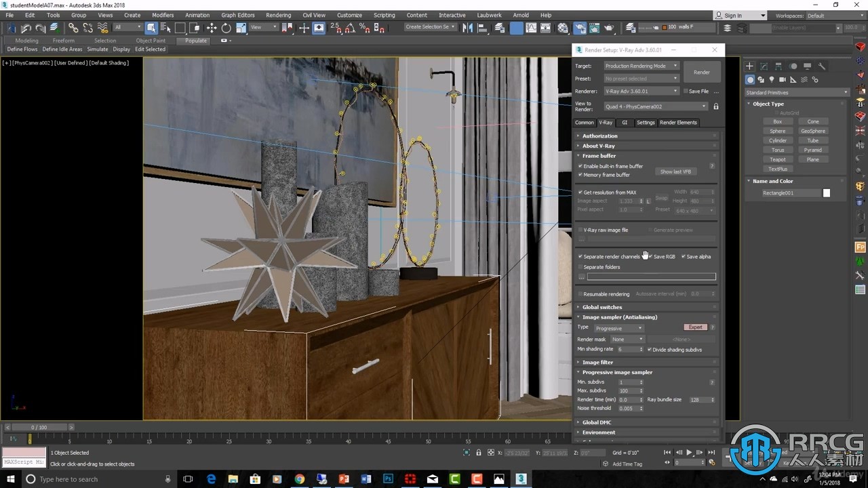Viewport: 868px width, 488px height.
Task: Expand the Authorization rollout
Action: click(x=647, y=136)
